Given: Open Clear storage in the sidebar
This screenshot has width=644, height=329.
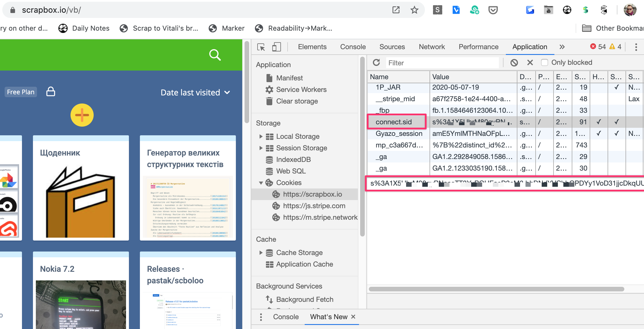Looking at the screenshot, I should point(297,101).
